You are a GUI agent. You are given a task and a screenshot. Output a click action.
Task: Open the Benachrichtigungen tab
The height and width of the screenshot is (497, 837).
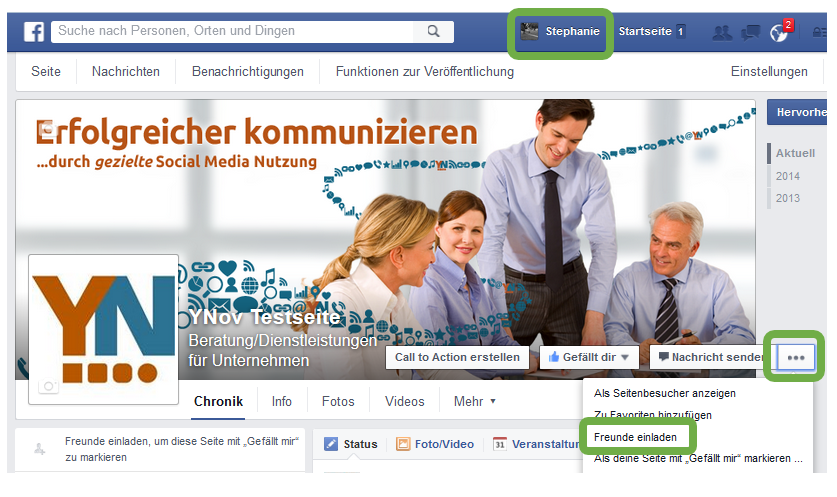[x=248, y=72]
